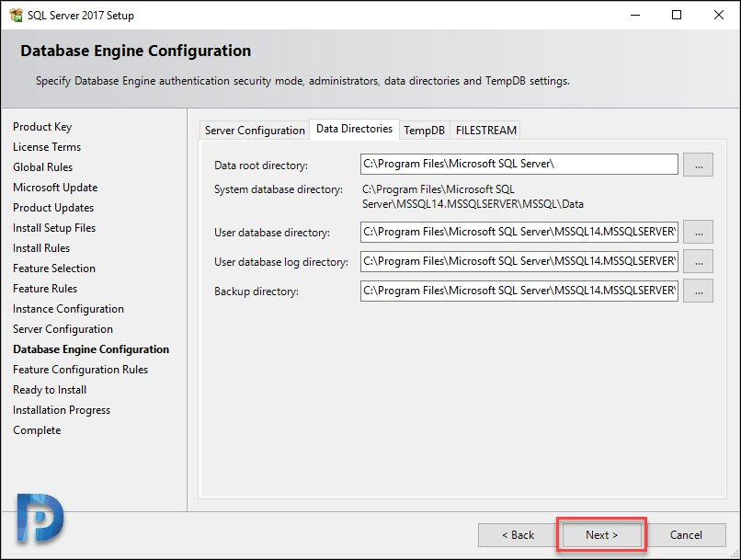Select the Install Setup Files step
Viewport: 741px width, 560px height.
[x=54, y=228]
